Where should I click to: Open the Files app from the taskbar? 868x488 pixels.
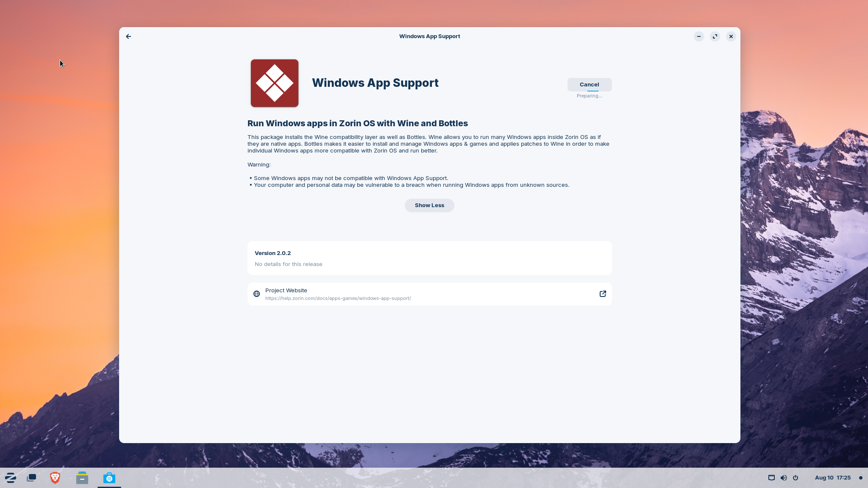tap(82, 477)
